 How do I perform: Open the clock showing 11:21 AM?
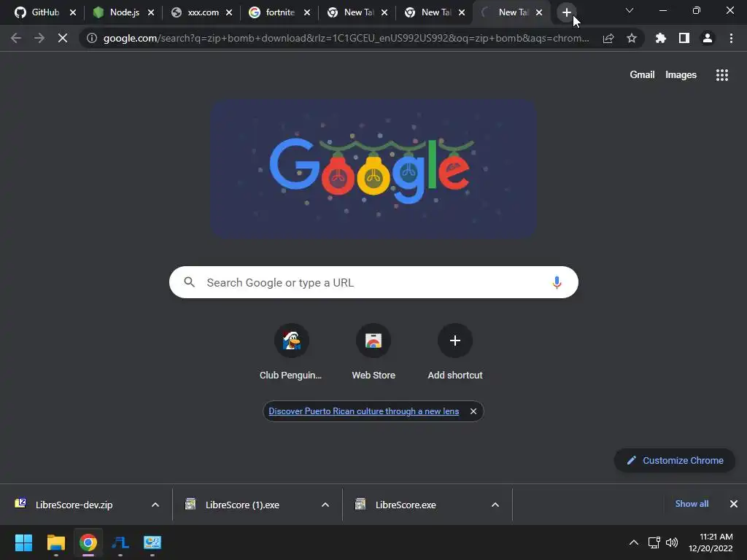click(x=711, y=542)
